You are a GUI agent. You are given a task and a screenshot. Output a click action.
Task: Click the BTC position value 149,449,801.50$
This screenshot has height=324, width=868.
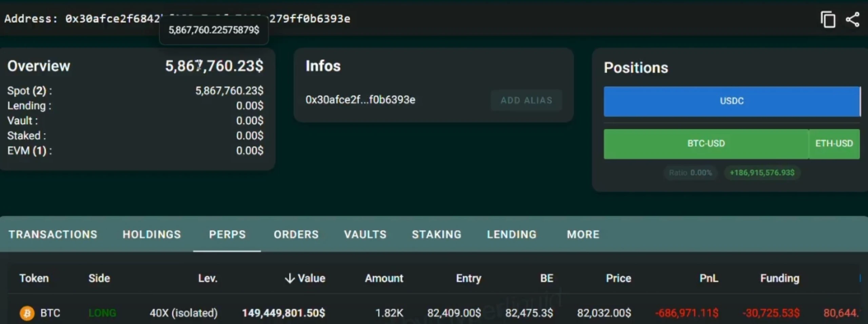pyautogui.click(x=283, y=313)
